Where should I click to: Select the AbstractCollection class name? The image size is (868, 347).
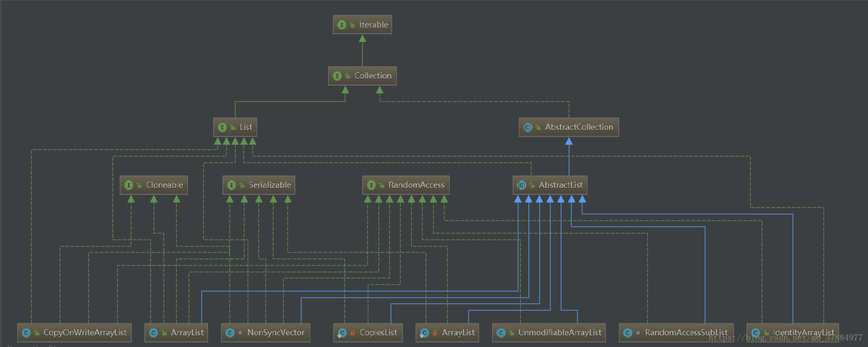coord(579,127)
